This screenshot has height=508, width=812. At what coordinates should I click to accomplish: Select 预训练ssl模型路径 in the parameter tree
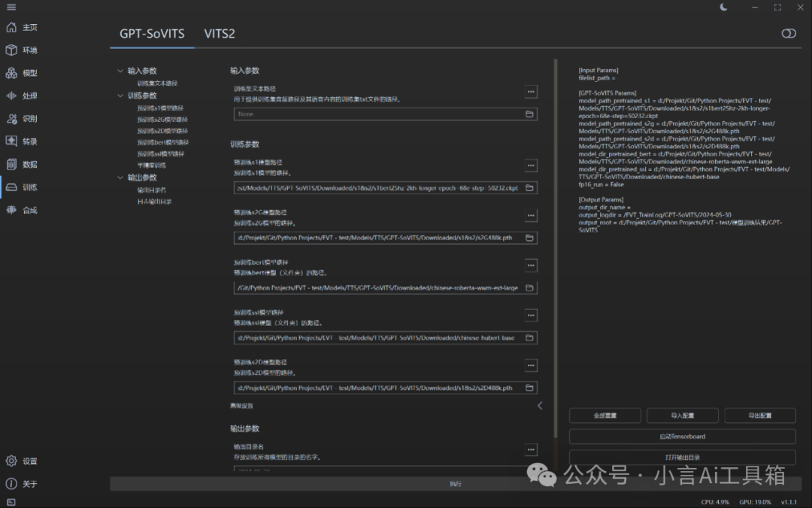tap(161, 154)
